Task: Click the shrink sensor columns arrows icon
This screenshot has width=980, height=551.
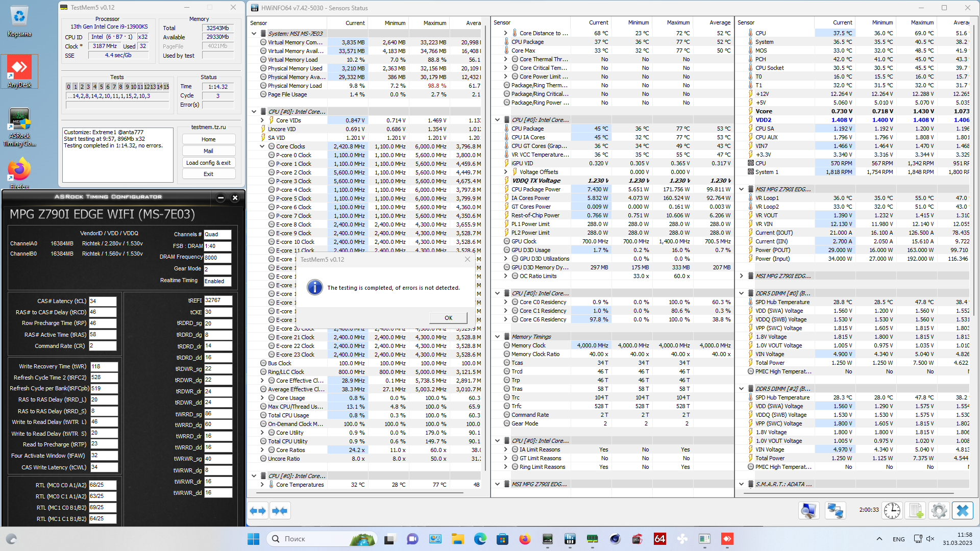Action: click(x=280, y=511)
